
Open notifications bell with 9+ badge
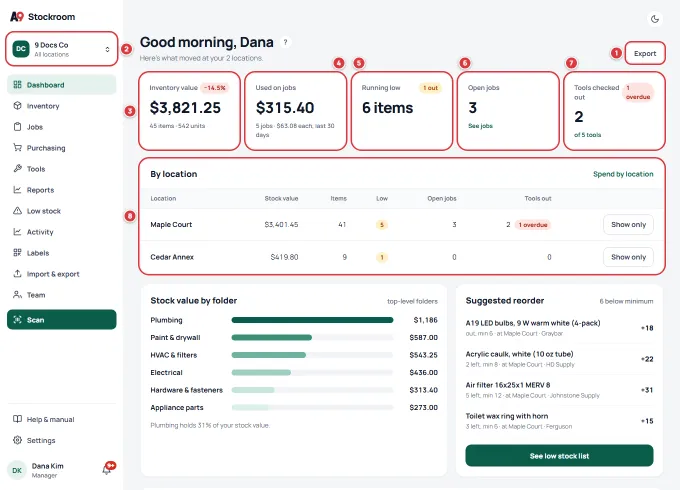(107, 469)
